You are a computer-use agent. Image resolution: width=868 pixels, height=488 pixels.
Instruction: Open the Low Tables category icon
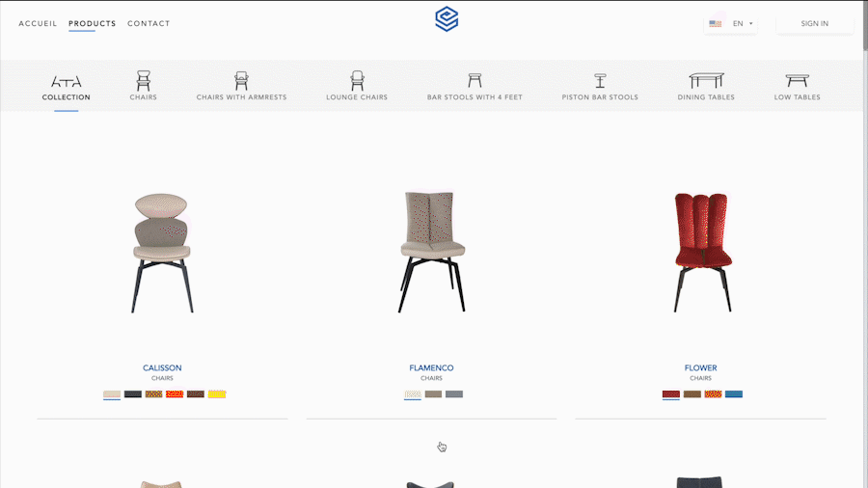pyautogui.click(x=798, y=81)
